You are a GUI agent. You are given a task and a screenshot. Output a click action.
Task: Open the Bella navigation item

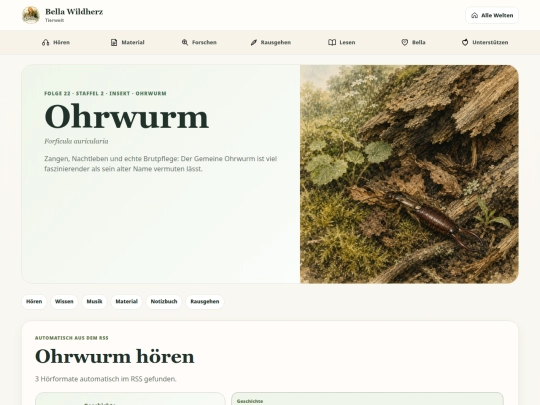[x=413, y=42]
